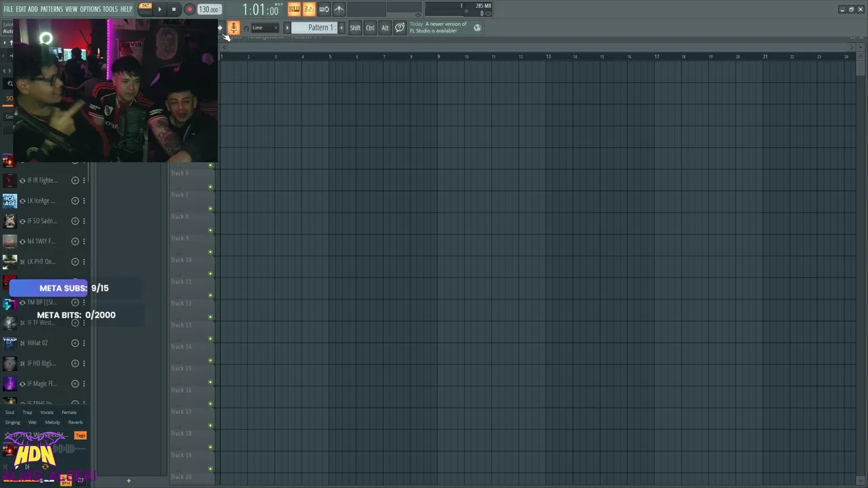Viewport: 868px width, 488px height.
Task: Open the Line snap dropdown
Action: click(x=265, y=28)
